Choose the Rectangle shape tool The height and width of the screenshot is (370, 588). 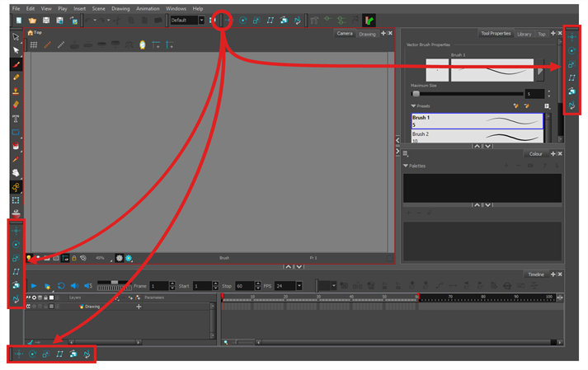16,132
